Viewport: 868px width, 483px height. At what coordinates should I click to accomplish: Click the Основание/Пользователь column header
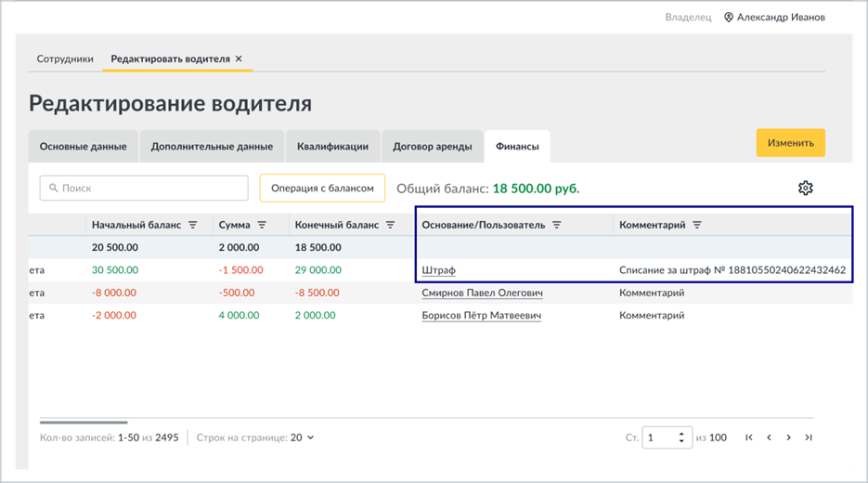point(484,225)
